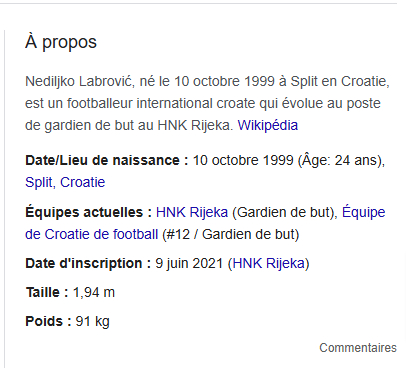Open HNK Rijeka under Équipes actuelles
Screen dimensions: 406x368
192,212
